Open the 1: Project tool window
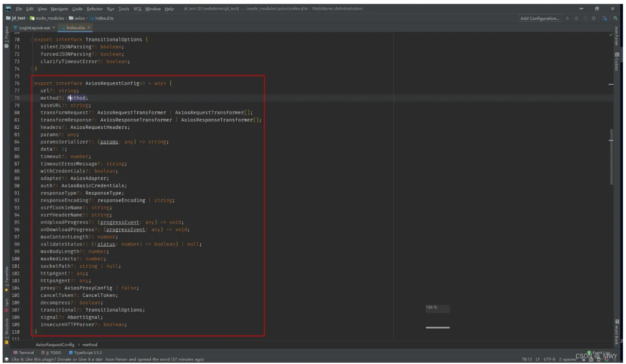626x364 pixels. click(x=6, y=37)
